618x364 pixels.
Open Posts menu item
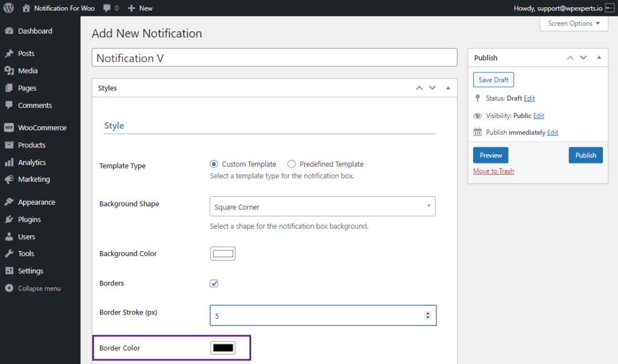point(26,53)
